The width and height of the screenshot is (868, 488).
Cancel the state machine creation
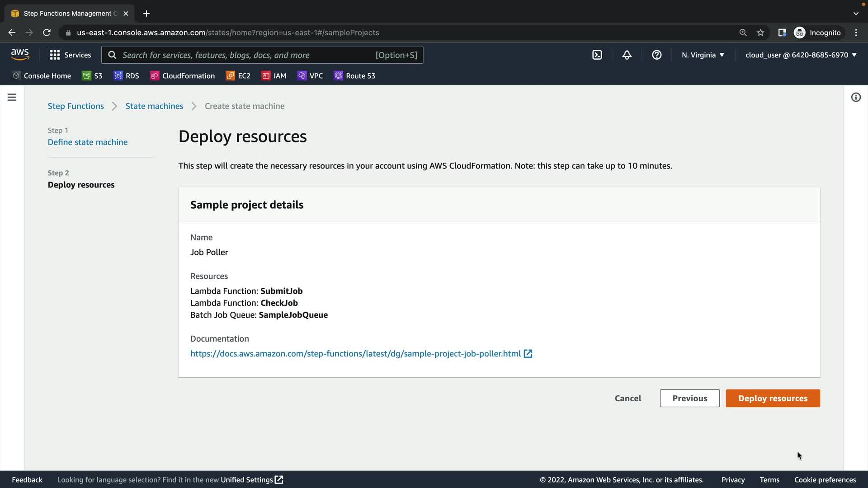[627, 398]
